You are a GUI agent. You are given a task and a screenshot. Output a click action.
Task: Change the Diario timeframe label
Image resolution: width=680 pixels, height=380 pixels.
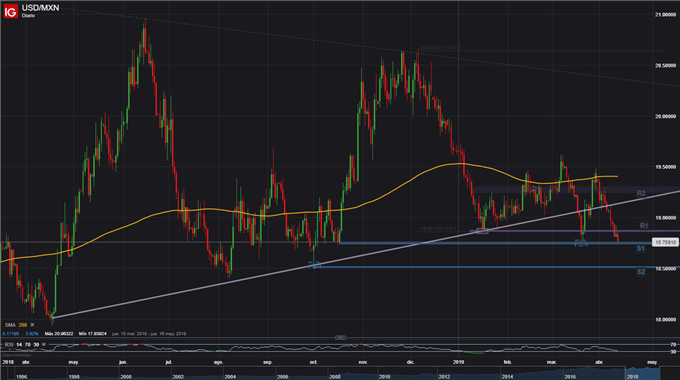tap(28, 16)
